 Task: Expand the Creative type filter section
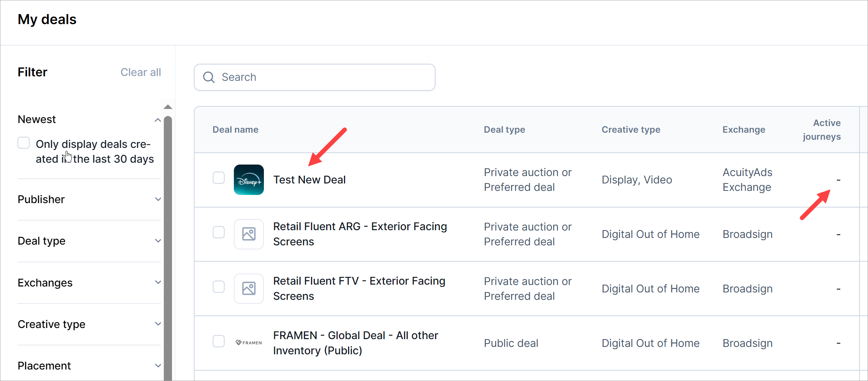tap(158, 324)
